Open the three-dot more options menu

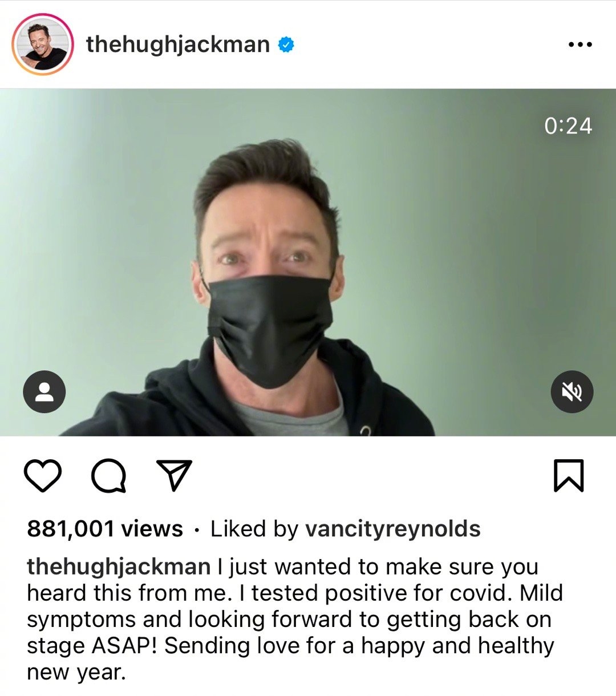tap(581, 44)
